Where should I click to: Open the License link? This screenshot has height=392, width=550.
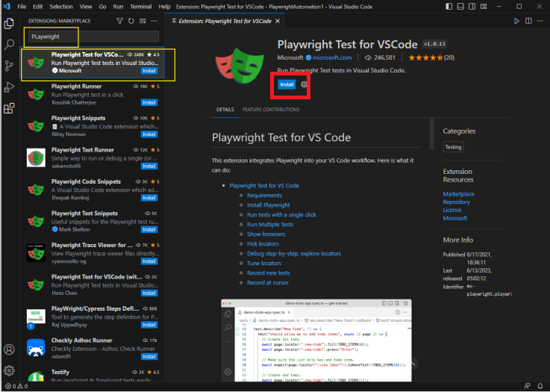click(x=452, y=210)
